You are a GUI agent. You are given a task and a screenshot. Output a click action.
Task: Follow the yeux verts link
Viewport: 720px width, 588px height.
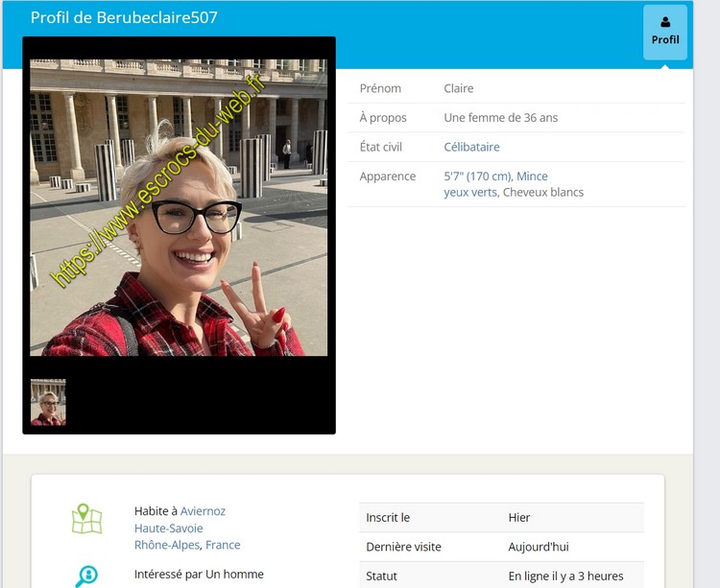click(469, 192)
